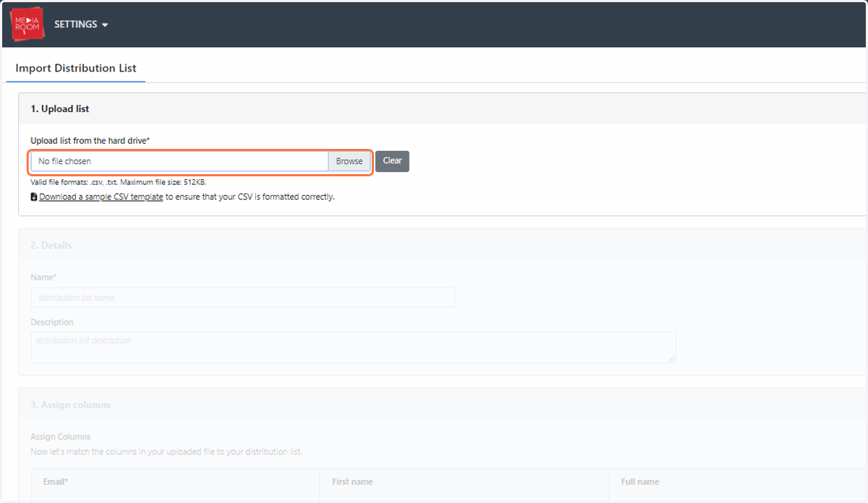Click the '2. Details' section heading
The height and width of the screenshot is (503, 868).
(51, 246)
